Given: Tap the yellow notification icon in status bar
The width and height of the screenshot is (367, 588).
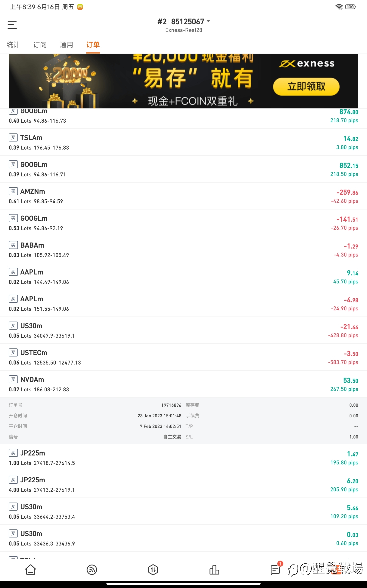Looking at the screenshot, I should [x=80, y=7].
